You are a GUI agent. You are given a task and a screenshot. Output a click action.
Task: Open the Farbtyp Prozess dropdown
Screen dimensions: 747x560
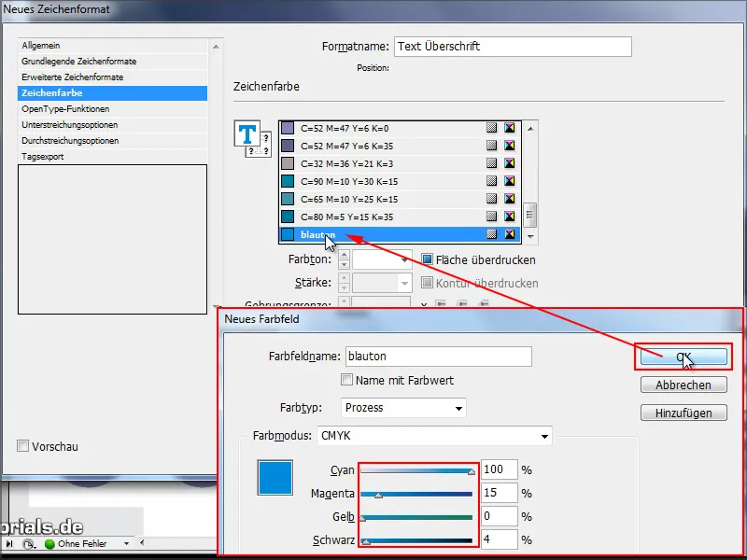point(403,408)
